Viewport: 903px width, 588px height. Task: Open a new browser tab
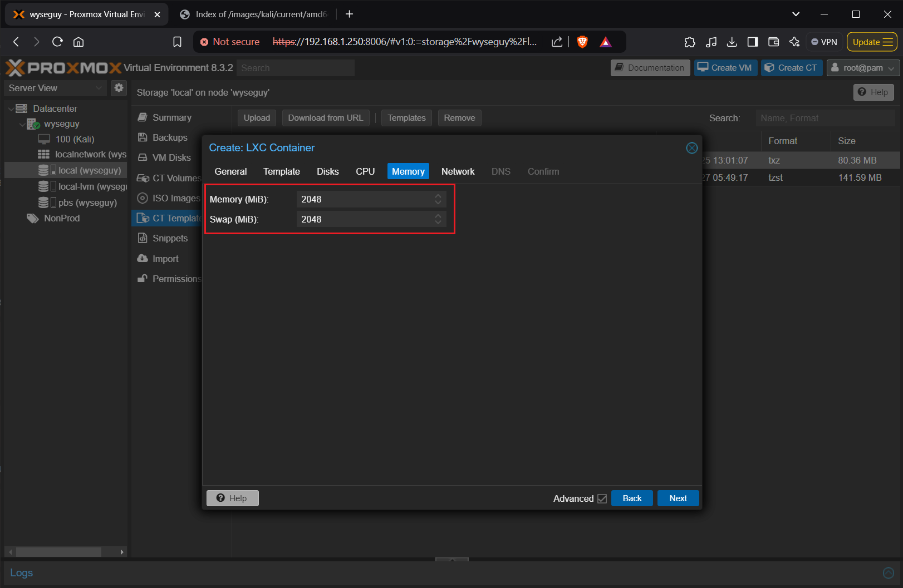tap(349, 14)
